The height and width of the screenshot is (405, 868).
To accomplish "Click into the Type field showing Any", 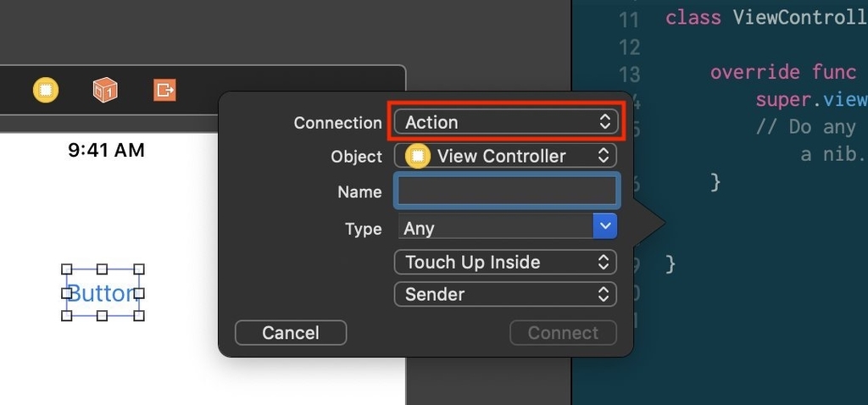I will 495,226.
